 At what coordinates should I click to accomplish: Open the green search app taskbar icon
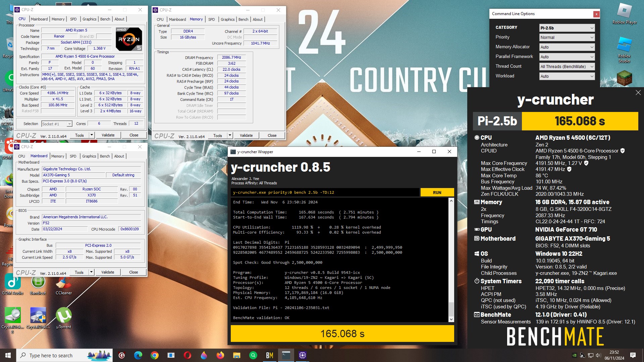(253, 355)
